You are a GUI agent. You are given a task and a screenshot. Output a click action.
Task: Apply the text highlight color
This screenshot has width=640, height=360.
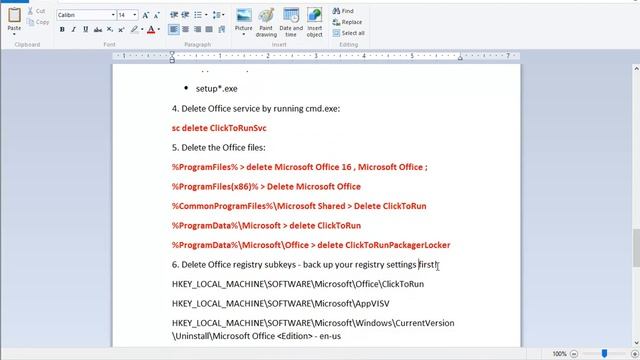click(134, 29)
